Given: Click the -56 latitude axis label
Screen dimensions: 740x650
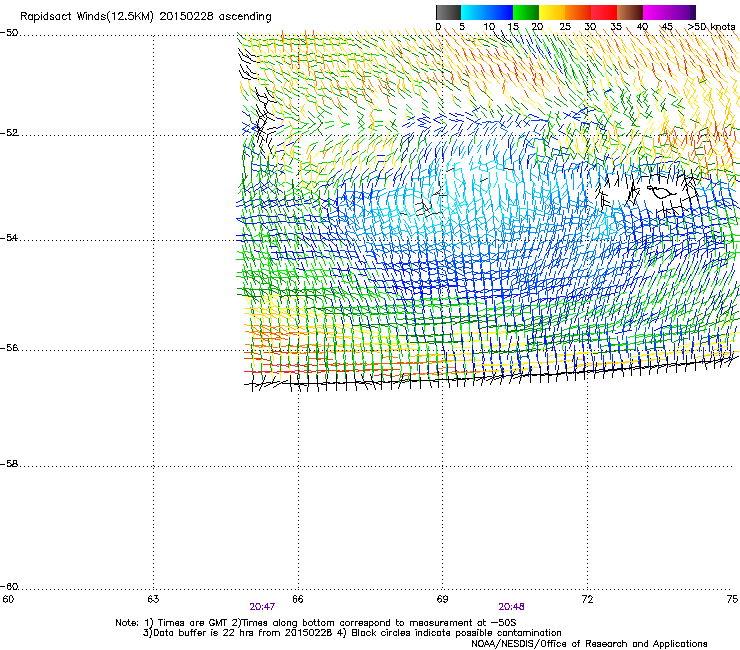Looking at the screenshot, I should 9,348.
